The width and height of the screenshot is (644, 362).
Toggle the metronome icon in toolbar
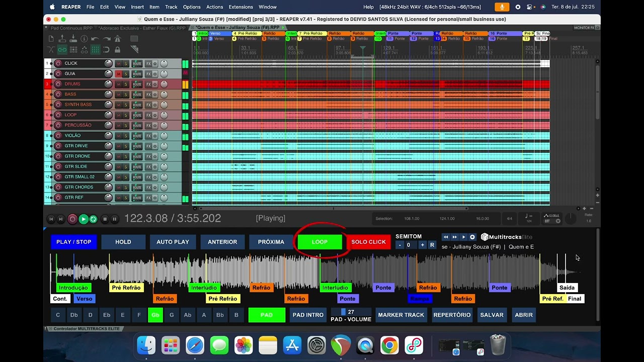(117, 39)
